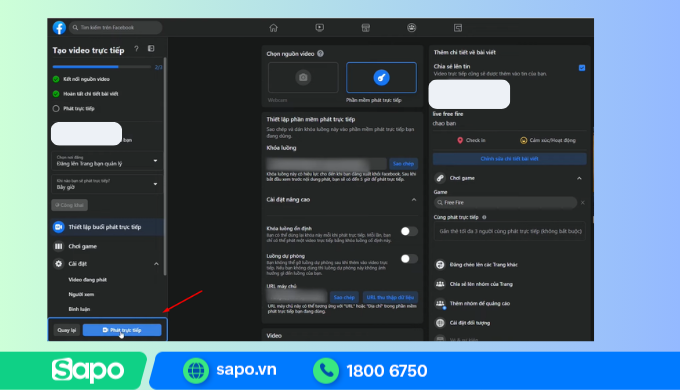Collapse the Chơi game section chevron
Screen dimensions: 680x390
click(x=579, y=178)
